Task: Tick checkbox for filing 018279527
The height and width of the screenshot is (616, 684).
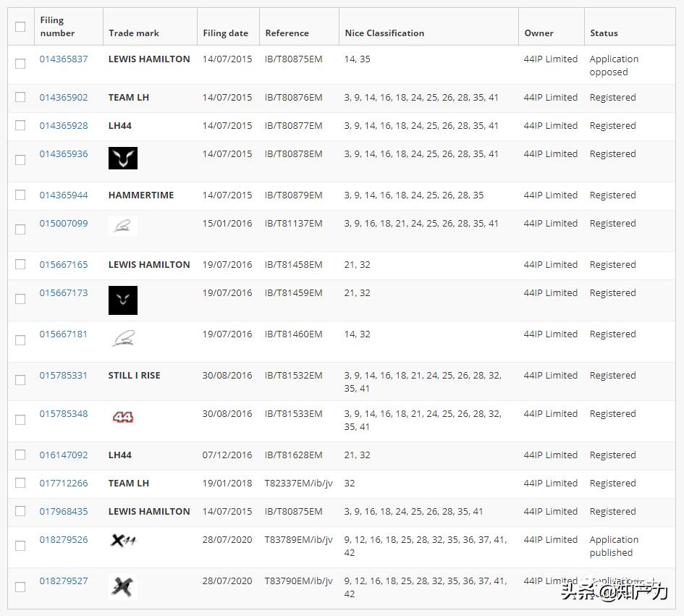Action: 20,587
